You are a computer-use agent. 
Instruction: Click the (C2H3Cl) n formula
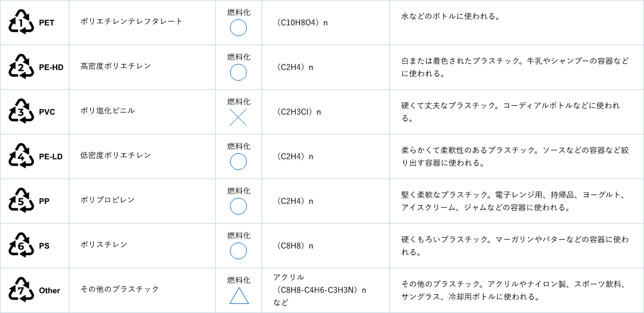tap(298, 112)
